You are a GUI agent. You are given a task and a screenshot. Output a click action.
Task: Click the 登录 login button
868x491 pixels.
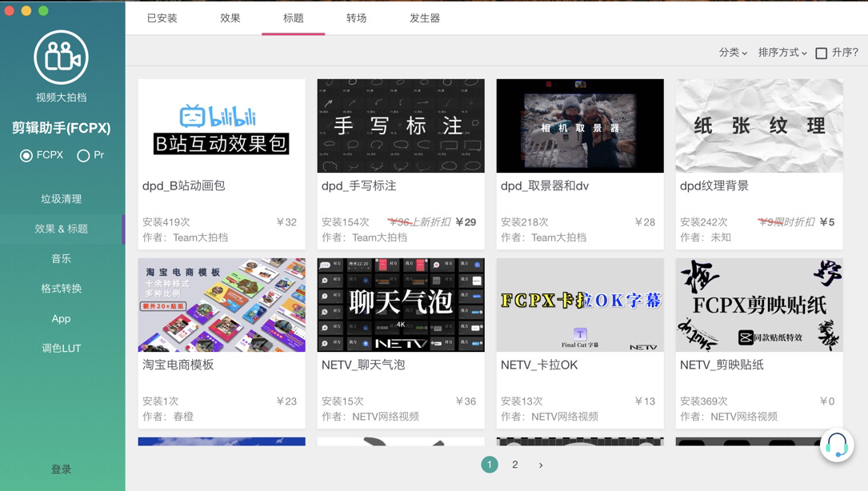click(62, 469)
